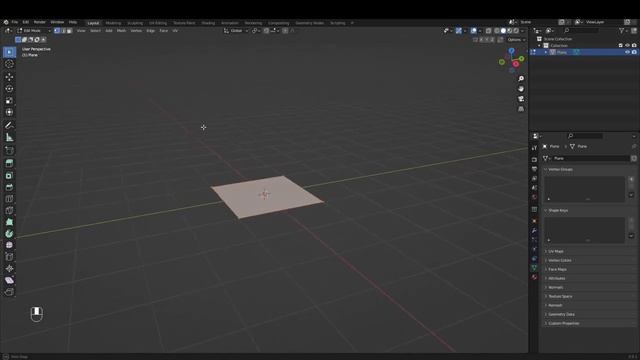Select the Extrude Region tool
Viewport: 640px width, 360px height.
(x=9, y=163)
